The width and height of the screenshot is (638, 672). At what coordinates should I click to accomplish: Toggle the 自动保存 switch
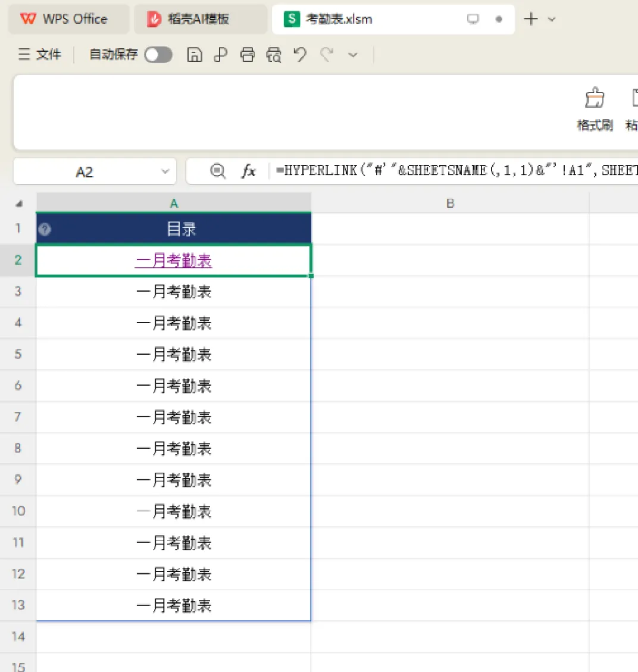click(x=158, y=55)
